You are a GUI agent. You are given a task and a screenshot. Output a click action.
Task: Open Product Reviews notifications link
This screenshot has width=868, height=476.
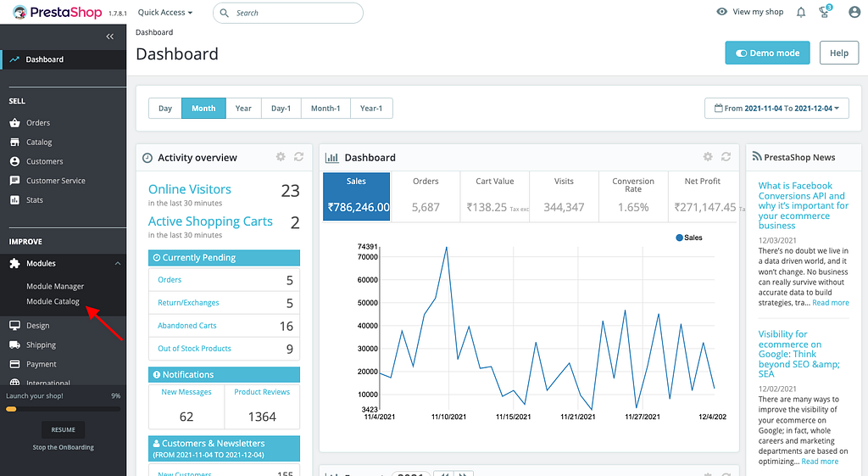click(262, 392)
